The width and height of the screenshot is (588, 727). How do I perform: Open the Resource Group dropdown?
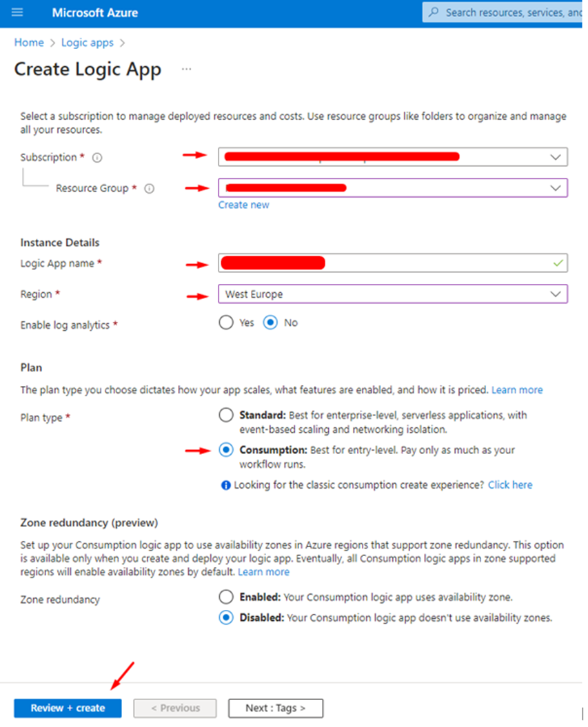(x=556, y=187)
